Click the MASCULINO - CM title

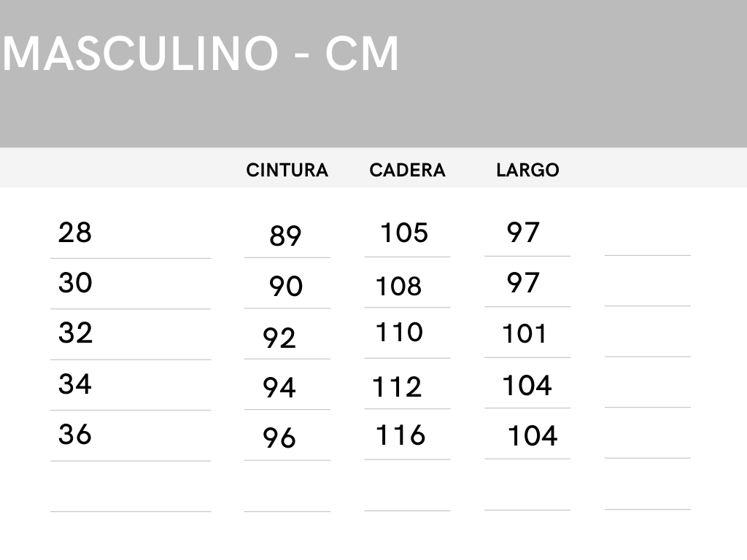point(201,53)
